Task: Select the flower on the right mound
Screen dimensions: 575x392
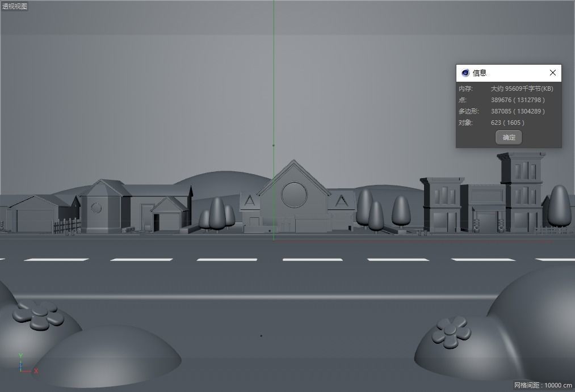Action: [x=451, y=331]
